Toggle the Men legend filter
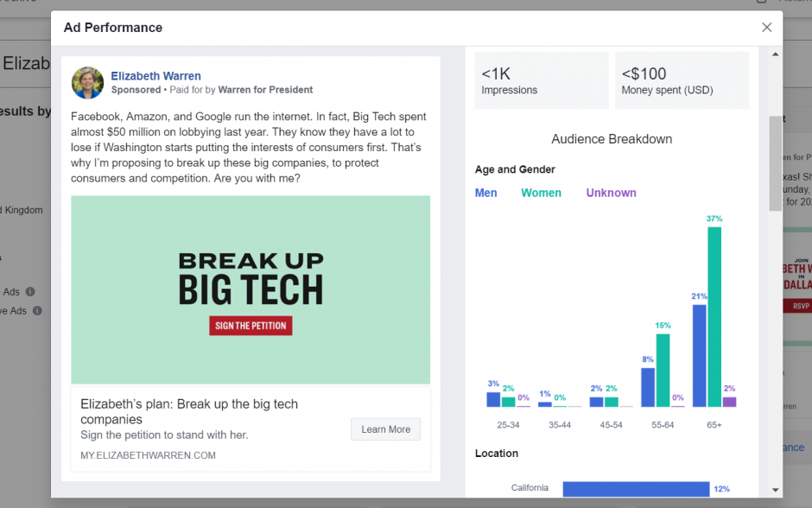The height and width of the screenshot is (508, 812). pyautogui.click(x=485, y=193)
